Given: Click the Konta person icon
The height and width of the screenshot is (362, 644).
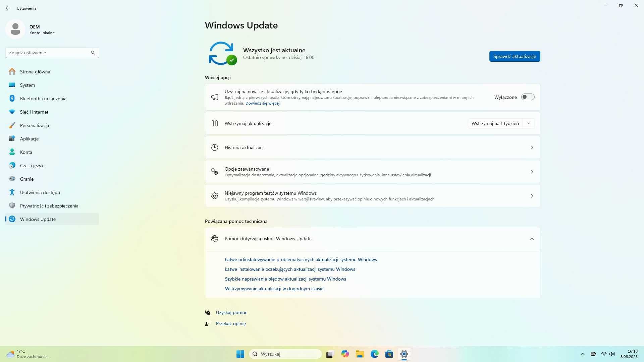Looking at the screenshot, I should [x=12, y=152].
